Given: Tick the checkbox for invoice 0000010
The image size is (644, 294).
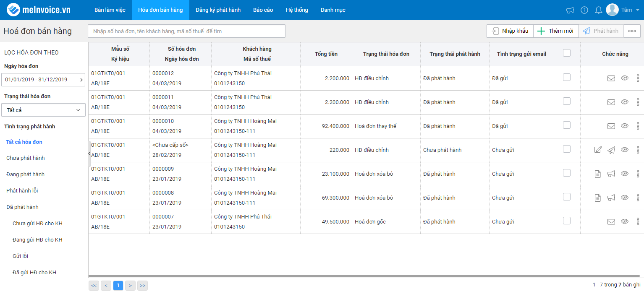Looking at the screenshot, I should click(567, 125).
